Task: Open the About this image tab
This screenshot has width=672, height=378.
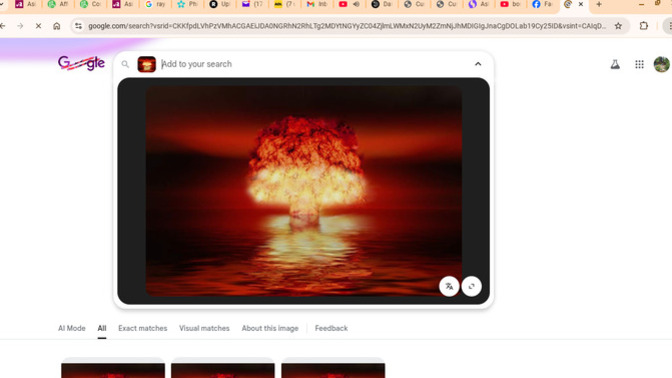Action: pos(270,328)
